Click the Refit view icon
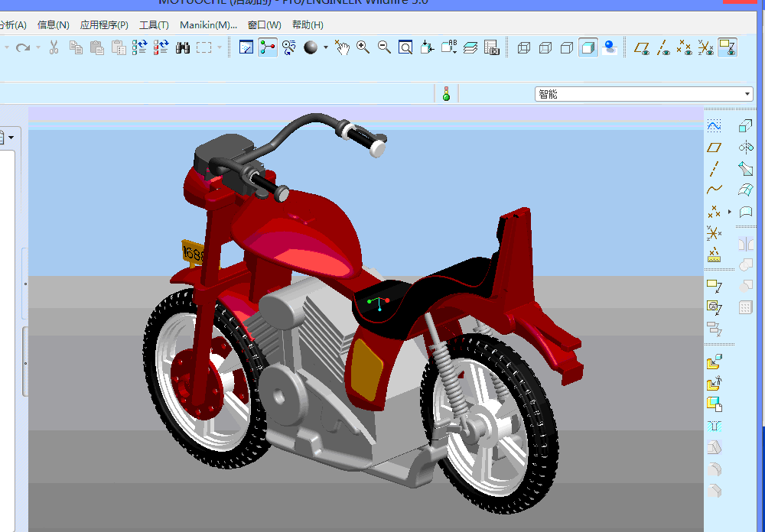 click(x=405, y=47)
